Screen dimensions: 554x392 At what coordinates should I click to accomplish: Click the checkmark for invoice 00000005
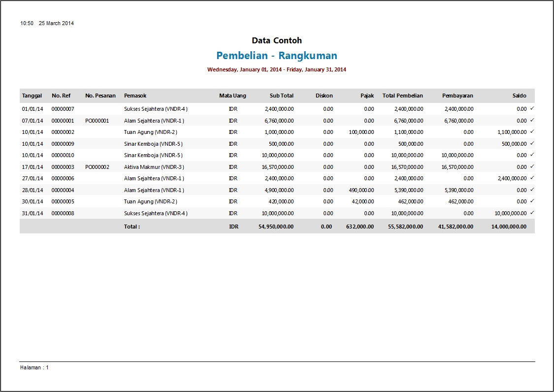(x=531, y=201)
